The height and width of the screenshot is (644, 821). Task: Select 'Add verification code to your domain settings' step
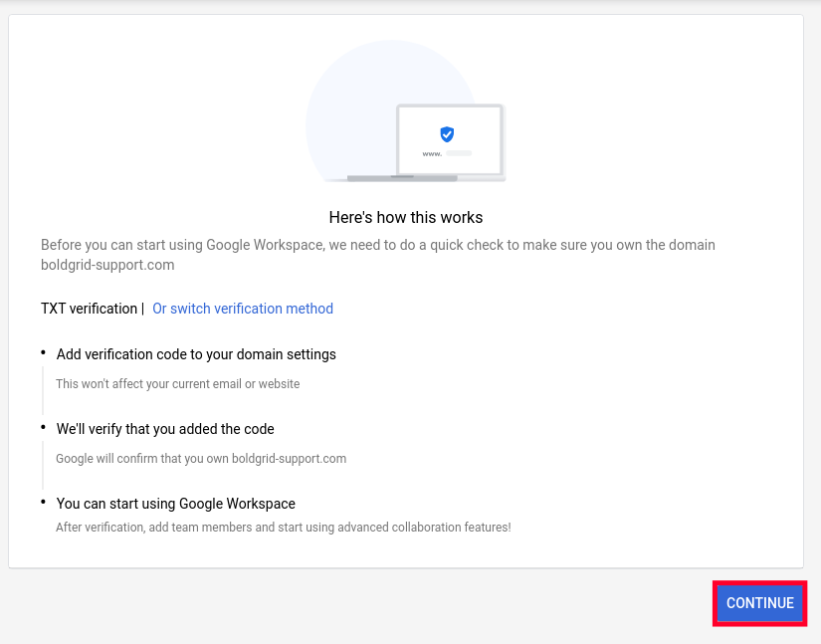[x=196, y=354]
